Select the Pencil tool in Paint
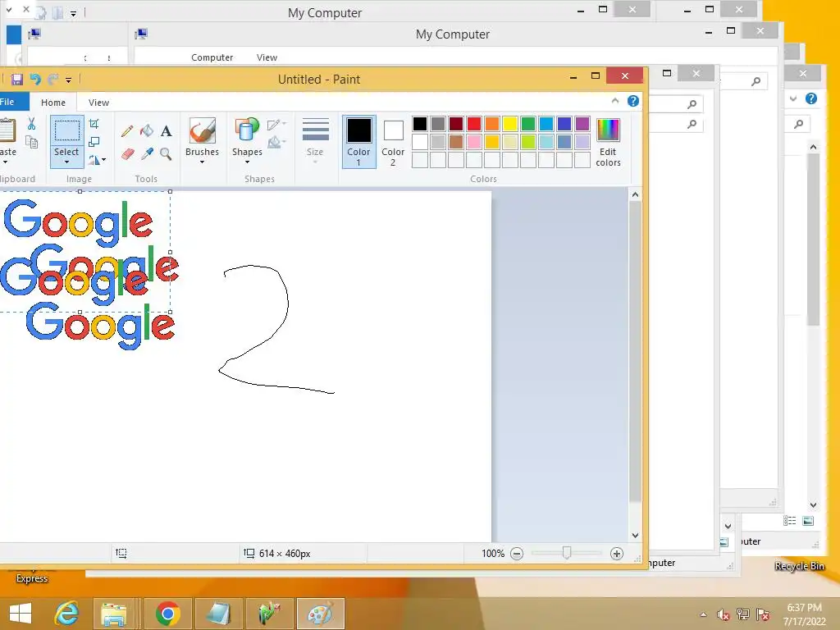The height and width of the screenshot is (630, 840). coord(127,130)
